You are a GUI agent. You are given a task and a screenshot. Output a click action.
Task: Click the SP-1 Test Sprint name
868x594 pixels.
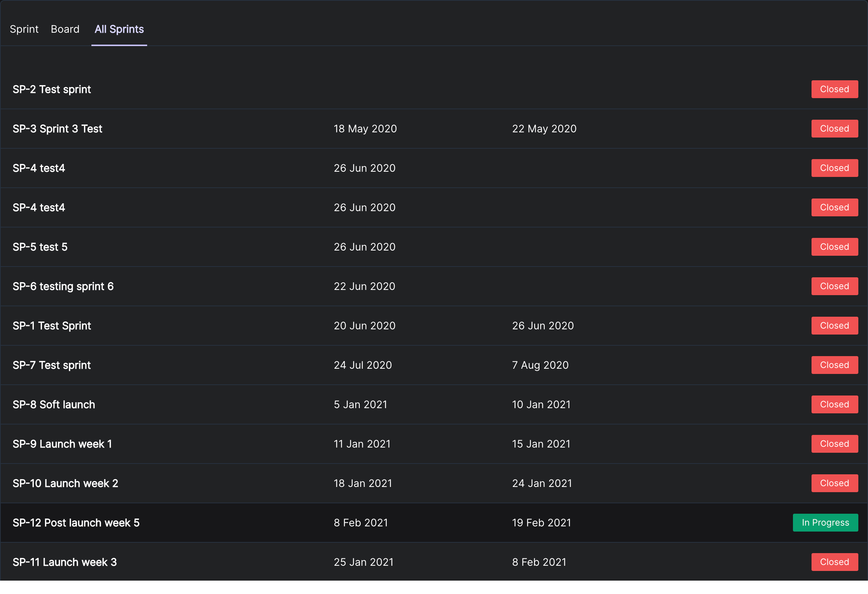[x=52, y=326]
